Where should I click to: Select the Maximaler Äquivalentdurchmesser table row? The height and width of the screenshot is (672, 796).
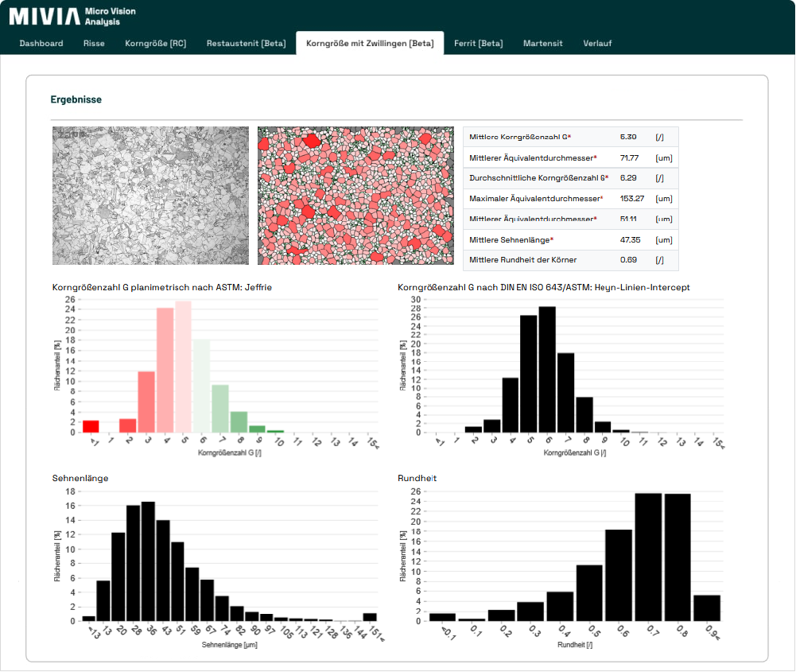[x=570, y=199]
